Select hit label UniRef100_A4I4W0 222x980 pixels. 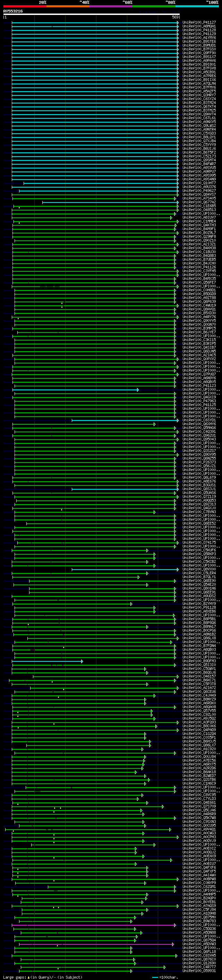(x=199, y=875)
